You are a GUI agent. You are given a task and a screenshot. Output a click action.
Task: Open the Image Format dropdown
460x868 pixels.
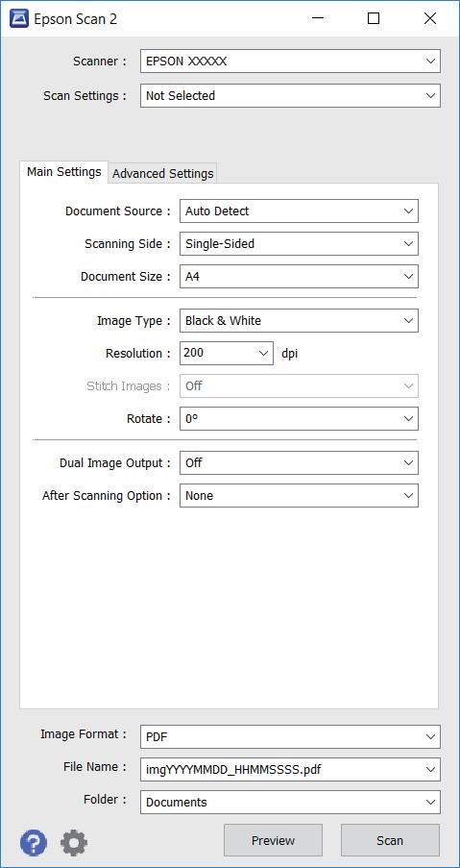[290, 737]
